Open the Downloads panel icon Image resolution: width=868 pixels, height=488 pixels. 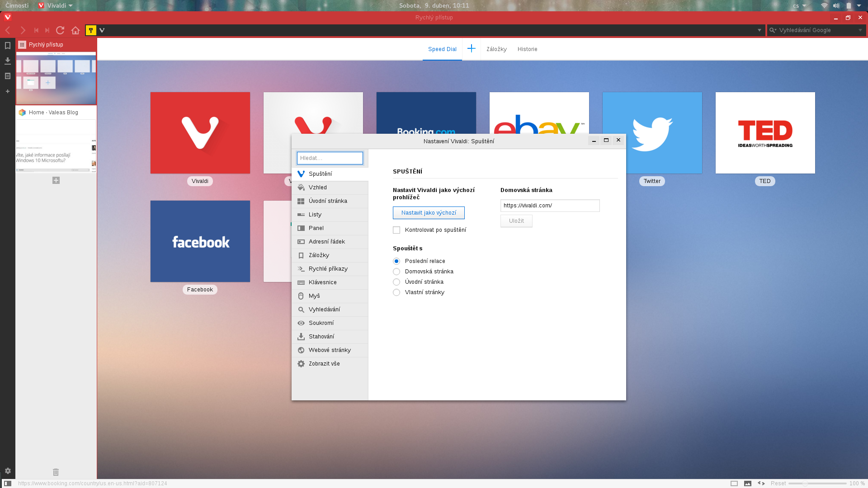(x=8, y=61)
